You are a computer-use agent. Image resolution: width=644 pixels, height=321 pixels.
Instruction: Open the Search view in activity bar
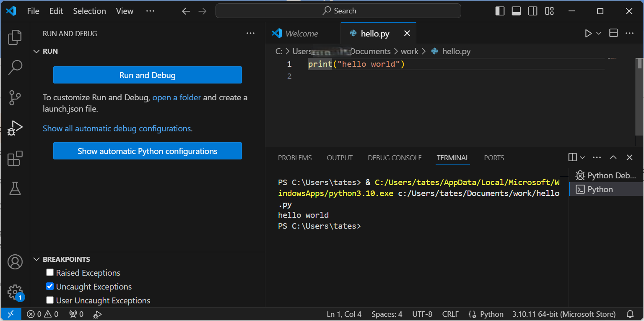pyautogui.click(x=15, y=67)
